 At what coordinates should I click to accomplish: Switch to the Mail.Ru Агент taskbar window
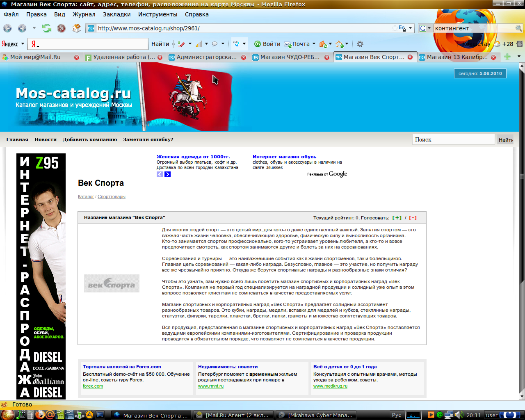pyautogui.click(x=233, y=415)
